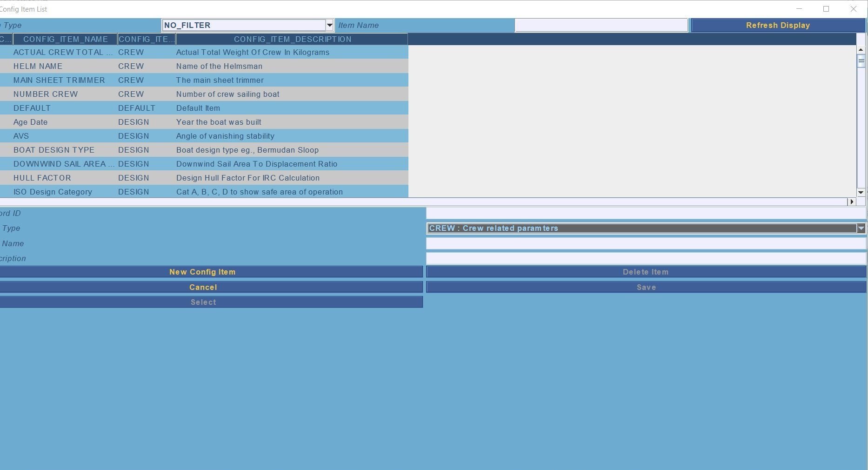The width and height of the screenshot is (868, 470).
Task: Click the horizontal scroll right arrow
Action: [851, 201]
